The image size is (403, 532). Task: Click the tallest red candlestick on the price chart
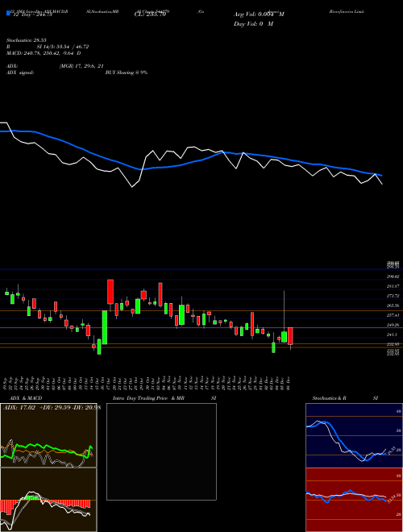point(110,292)
